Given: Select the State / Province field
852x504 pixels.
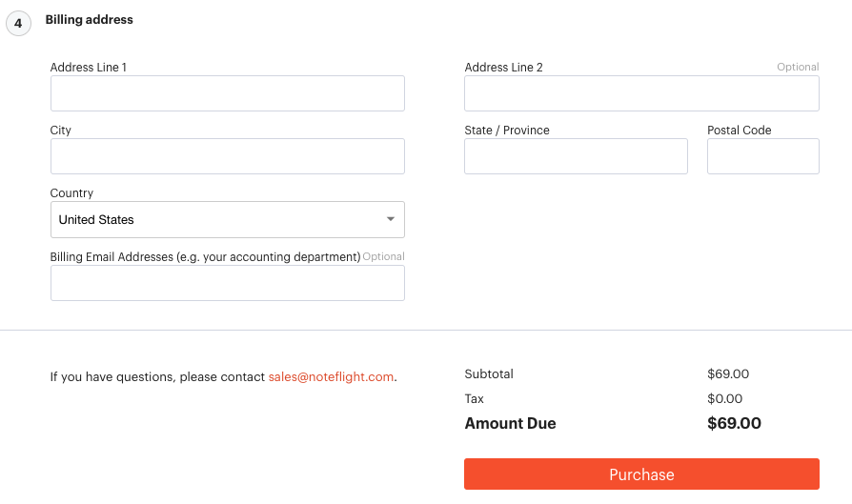Looking at the screenshot, I should pyautogui.click(x=576, y=156).
